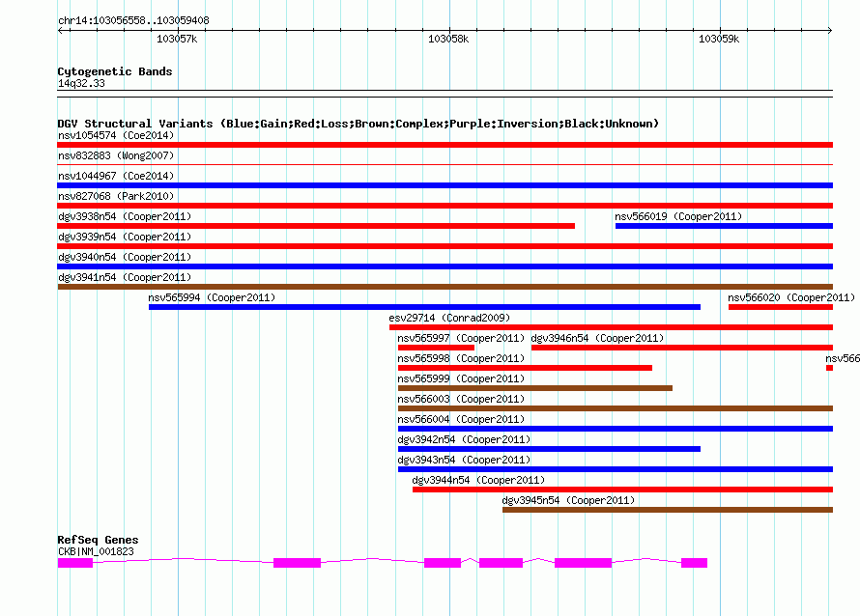The width and height of the screenshot is (860, 616).
Task: Select the red bar under nsv827068 (Park2010)
Action: (444, 206)
